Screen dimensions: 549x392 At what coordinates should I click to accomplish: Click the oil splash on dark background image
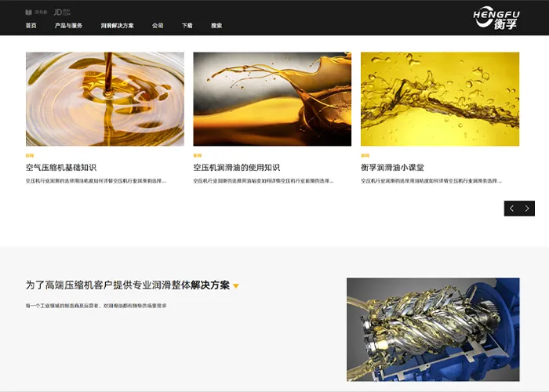pos(272,99)
